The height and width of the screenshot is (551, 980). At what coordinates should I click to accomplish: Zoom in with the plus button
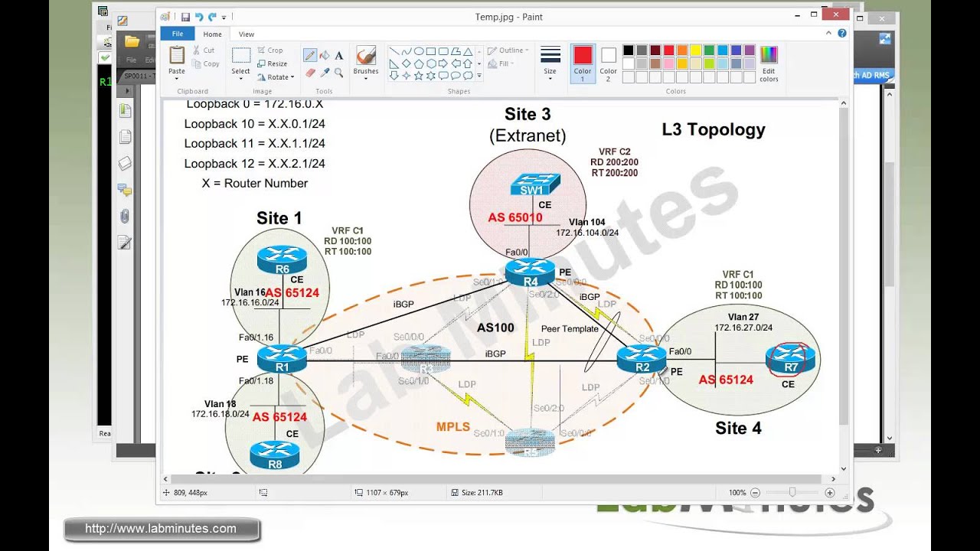pyautogui.click(x=830, y=493)
